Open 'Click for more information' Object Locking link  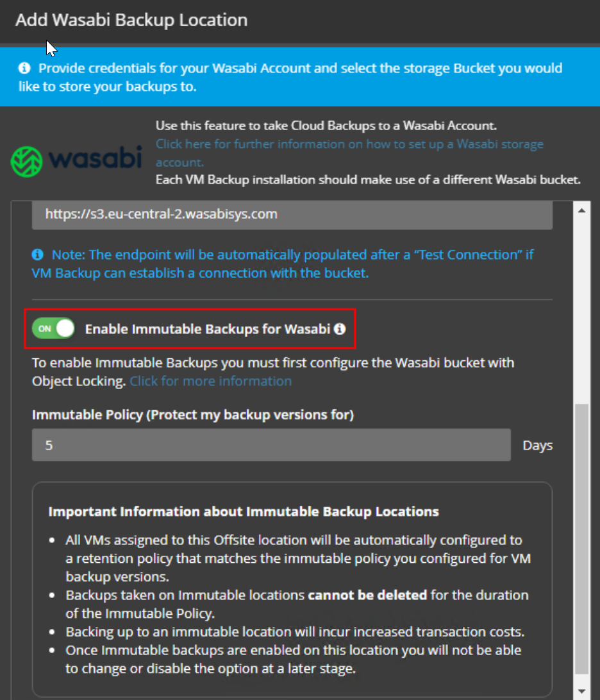(x=210, y=381)
